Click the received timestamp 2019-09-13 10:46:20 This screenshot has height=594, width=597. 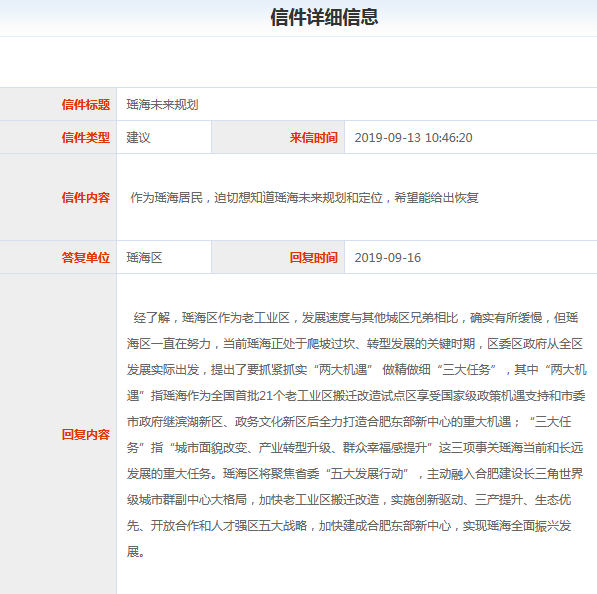413,137
